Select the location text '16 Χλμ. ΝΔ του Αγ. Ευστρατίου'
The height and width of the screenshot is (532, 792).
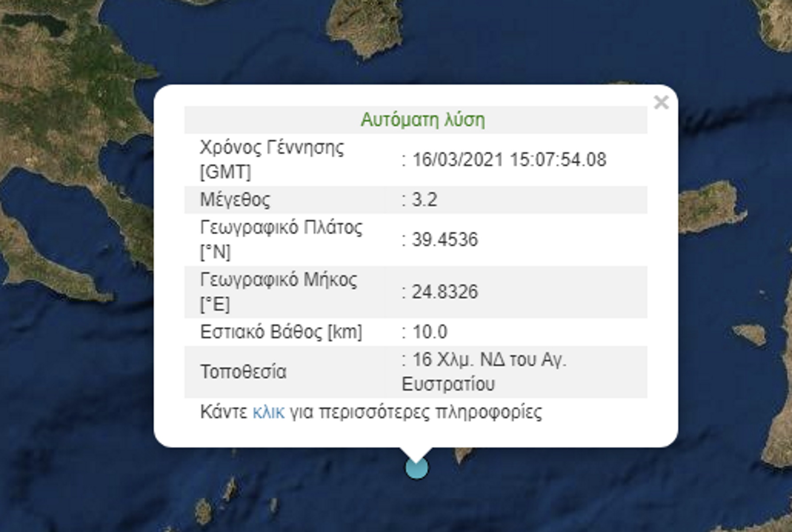pyautogui.click(x=484, y=372)
